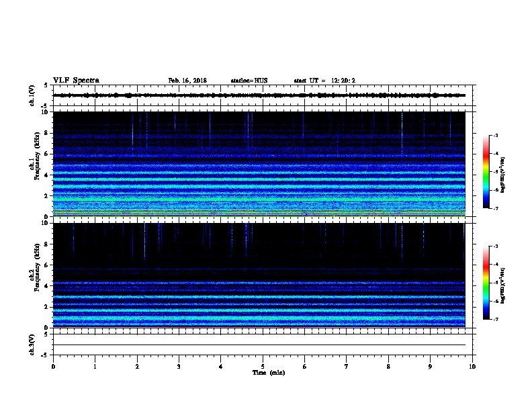Viewport: 532px width, 411px height.
Task: Click the time axis tick label "7"
Action: pos(347,367)
